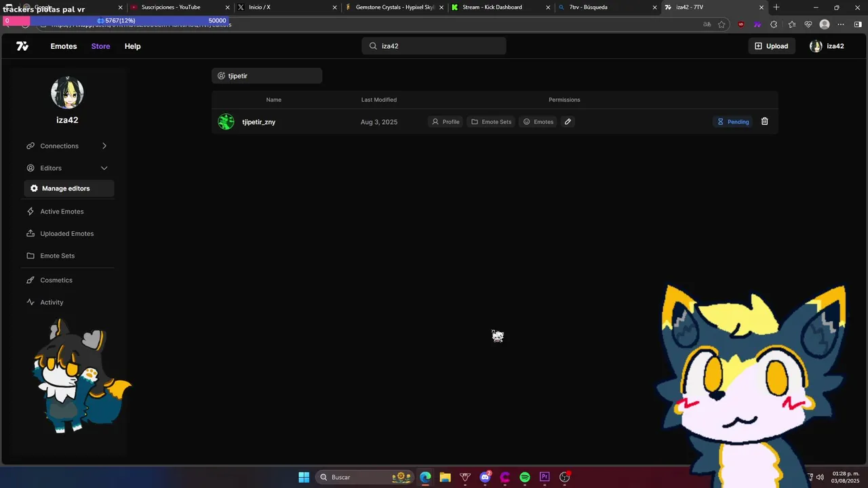Bookmark page with the star icon

(722, 24)
